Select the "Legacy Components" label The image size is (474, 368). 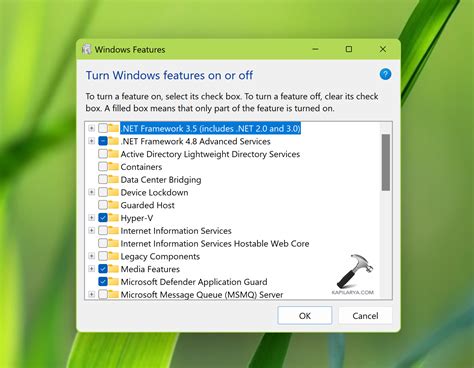[x=160, y=256]
